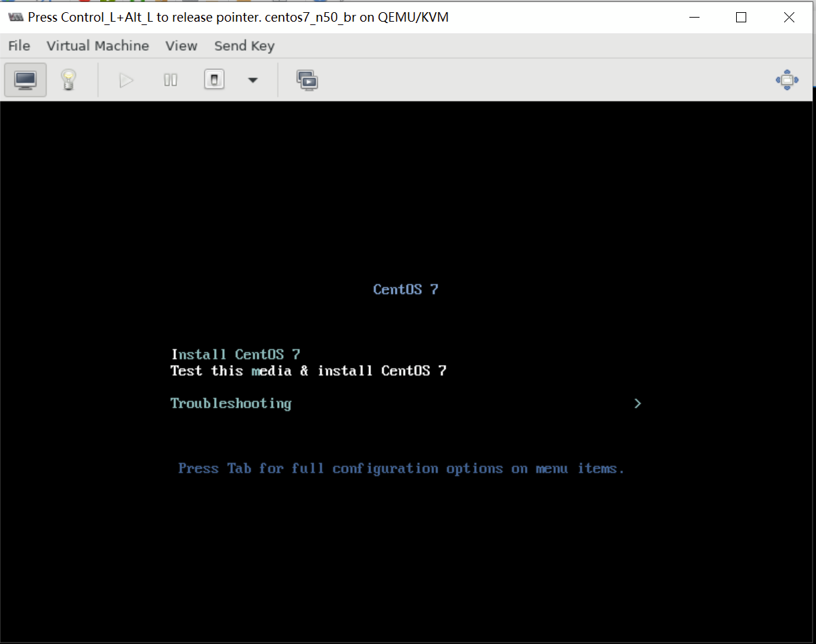The image size is (816, 644).
Task: Open the File menu
Action: click(19, 46)
